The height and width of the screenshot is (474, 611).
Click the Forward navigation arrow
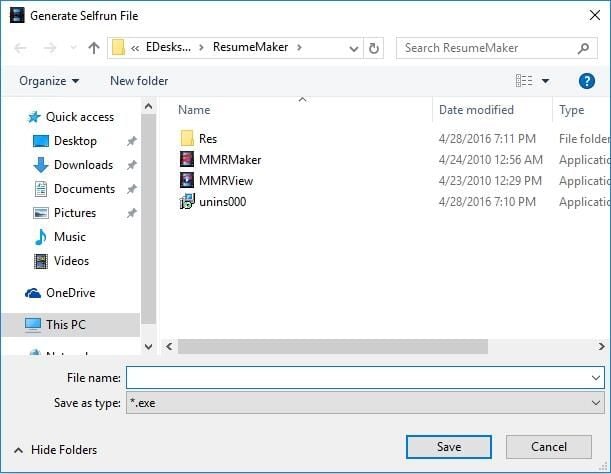[49, 48]
